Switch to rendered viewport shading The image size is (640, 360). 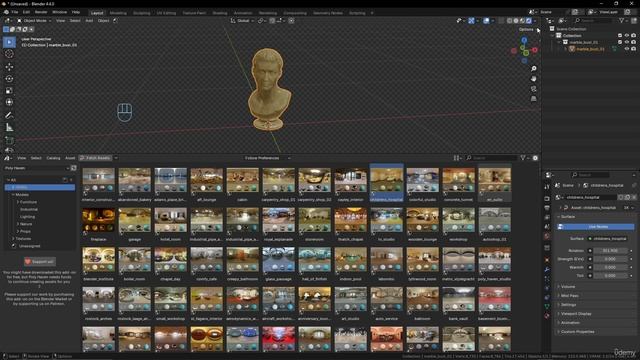point(529,20)
